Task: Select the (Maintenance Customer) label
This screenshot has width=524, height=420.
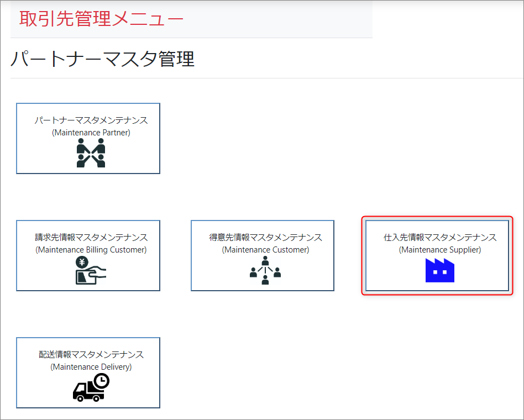Action: coord(265,250)
